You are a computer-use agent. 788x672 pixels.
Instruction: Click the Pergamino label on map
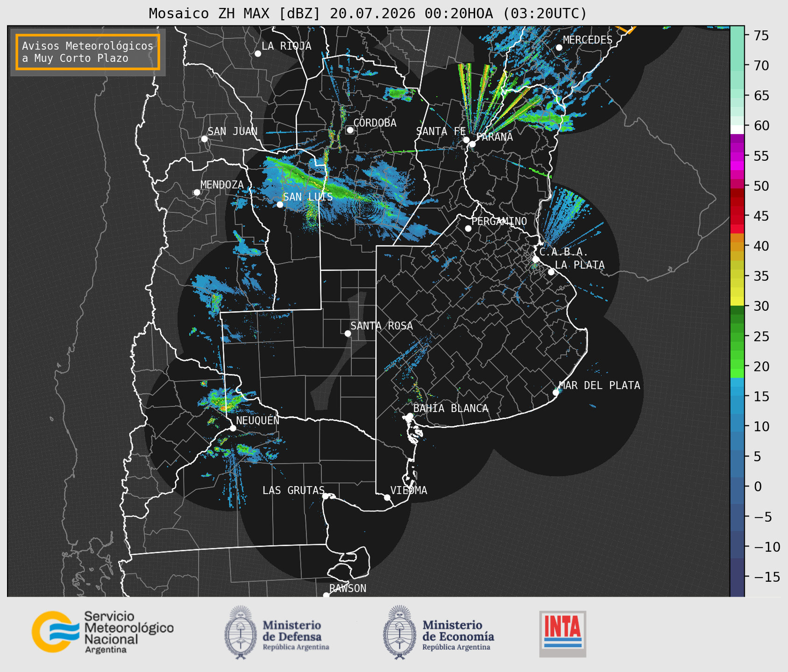coord(499,221)
